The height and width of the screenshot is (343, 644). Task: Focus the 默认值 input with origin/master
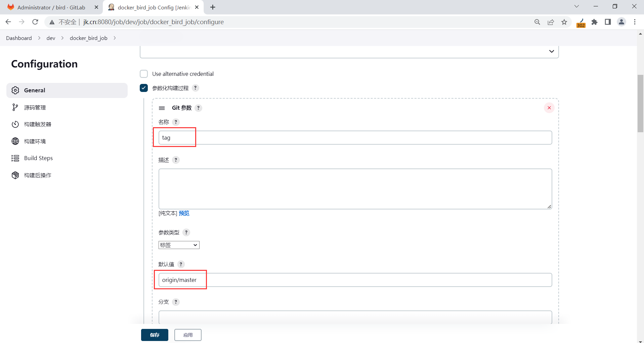pyautogui.click(x=355, y=280)
